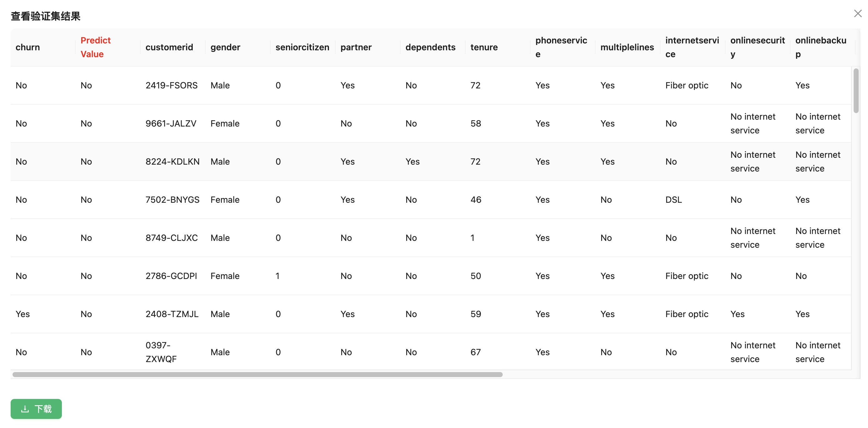The width and height of the screenshot is (868, 428).
Task: Select the multiplelines column header
Action: point(627,47)
